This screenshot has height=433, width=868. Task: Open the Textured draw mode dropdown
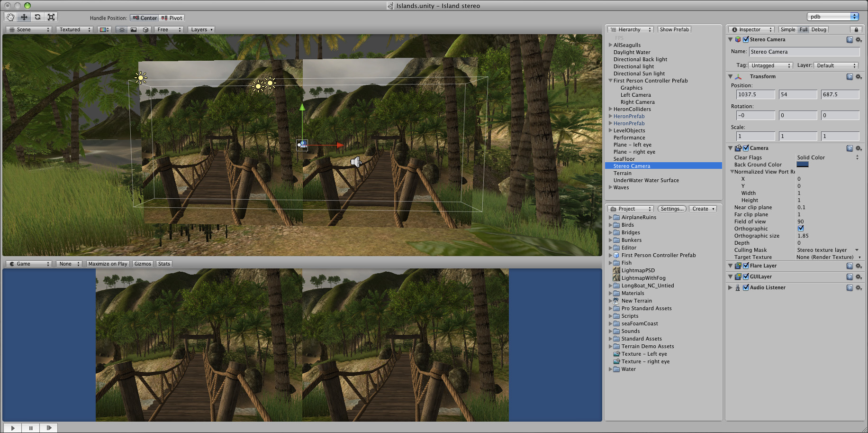[x=75, y=29]
